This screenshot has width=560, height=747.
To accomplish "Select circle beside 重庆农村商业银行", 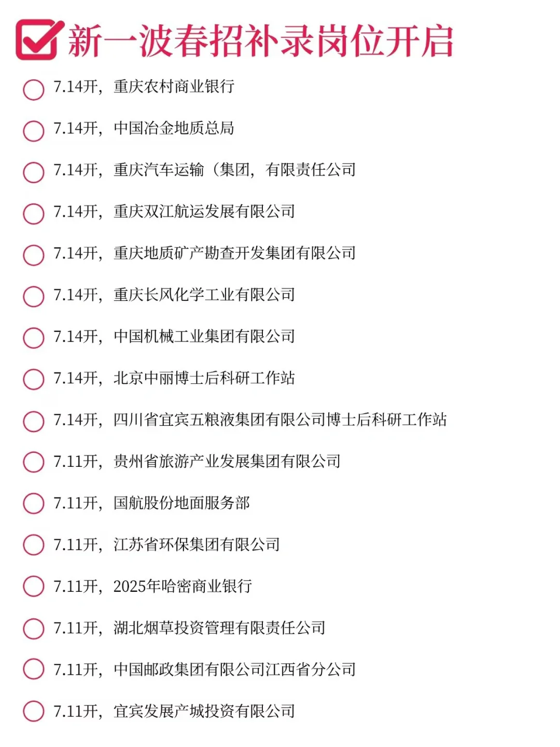I will [34, 89].
